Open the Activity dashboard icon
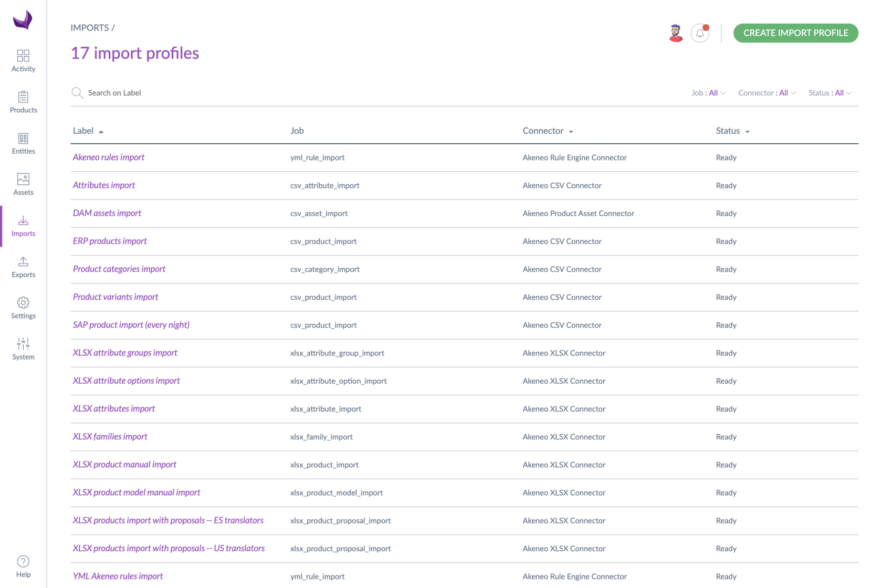Image resolution: width=882 pixels, height=588 pixels. [23, 56]
